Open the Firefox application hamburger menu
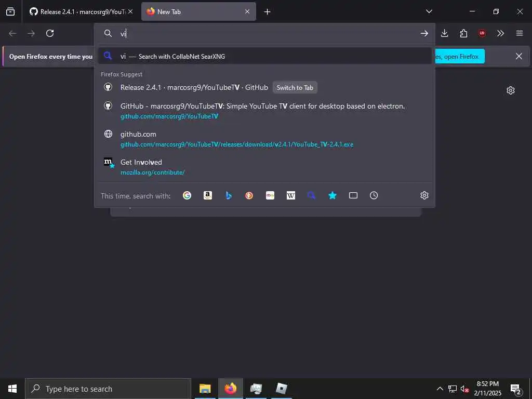Screen dimensions: 532x399 pos(520,33)
